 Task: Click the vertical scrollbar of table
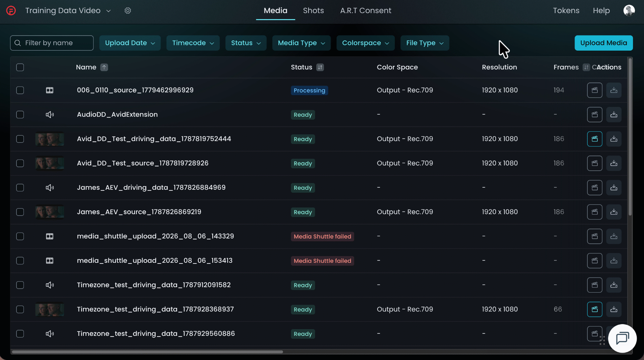pos(630,137)
